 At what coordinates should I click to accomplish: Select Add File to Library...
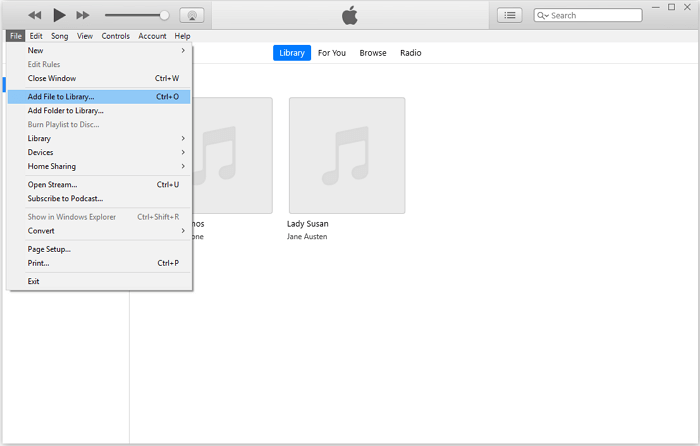(x=99, y=96)
